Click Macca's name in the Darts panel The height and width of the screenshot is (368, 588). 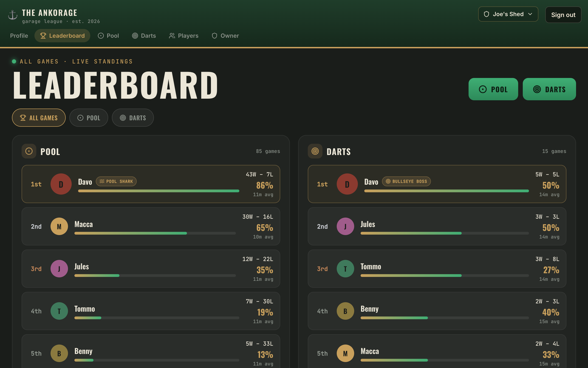click(x=370, y=351)
